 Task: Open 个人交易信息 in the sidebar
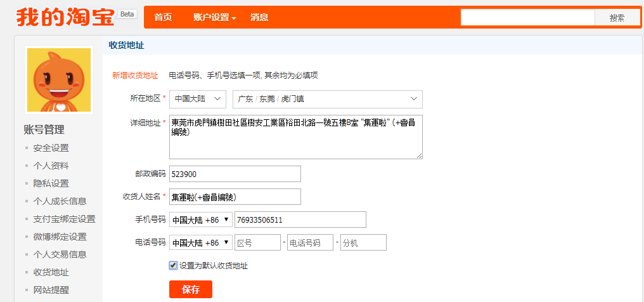click(60, 255)
